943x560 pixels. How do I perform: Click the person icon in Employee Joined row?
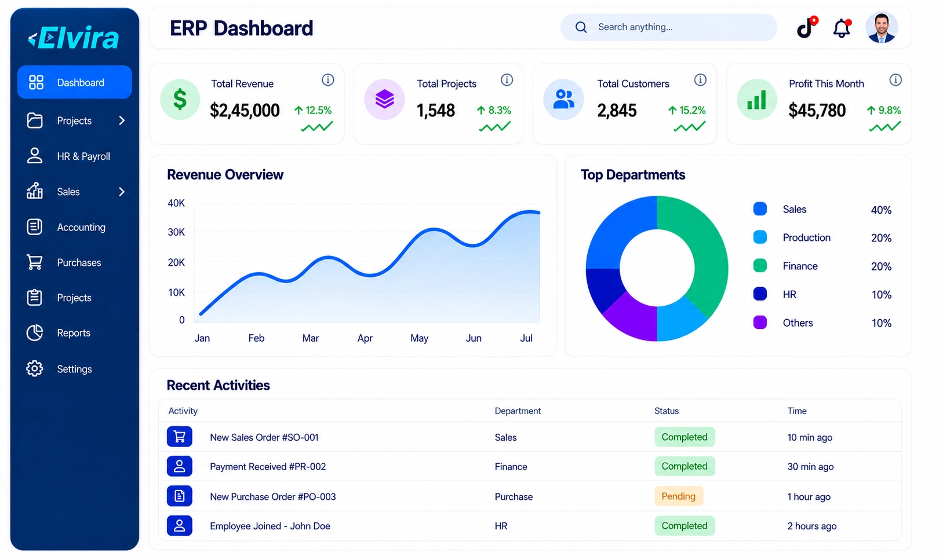click(180, 526)
